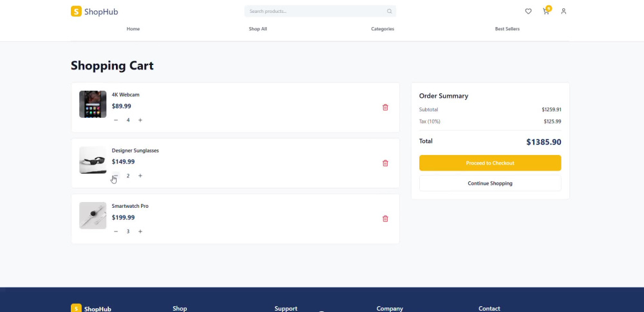Click the Order Summary heading
644x312 pixels.
[444, 96]
